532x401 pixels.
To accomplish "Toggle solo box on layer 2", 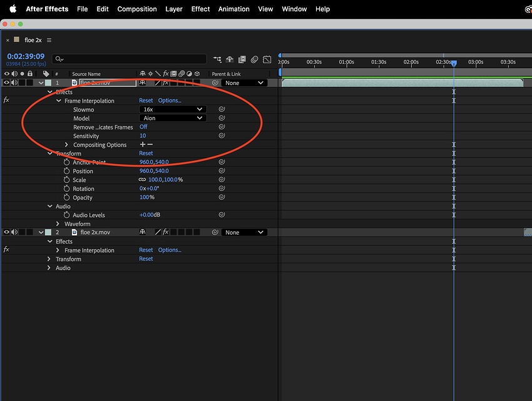I will [22, 232].
